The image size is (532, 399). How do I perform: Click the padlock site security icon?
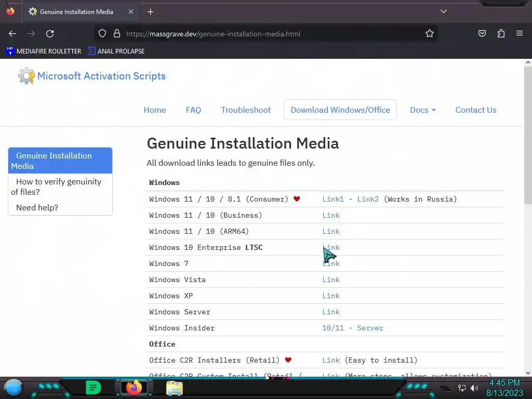(x=117, y=34)
